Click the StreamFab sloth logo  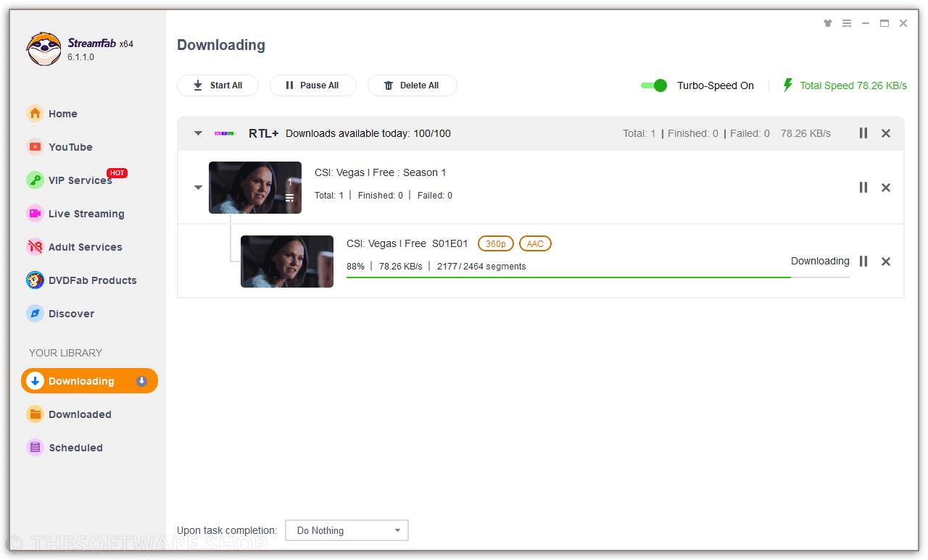[43, 49]
